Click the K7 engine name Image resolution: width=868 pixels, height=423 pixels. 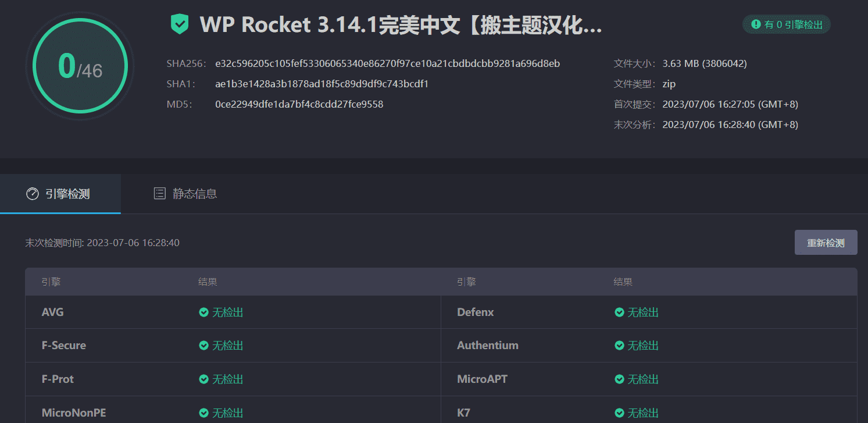[x=463, y=413]
